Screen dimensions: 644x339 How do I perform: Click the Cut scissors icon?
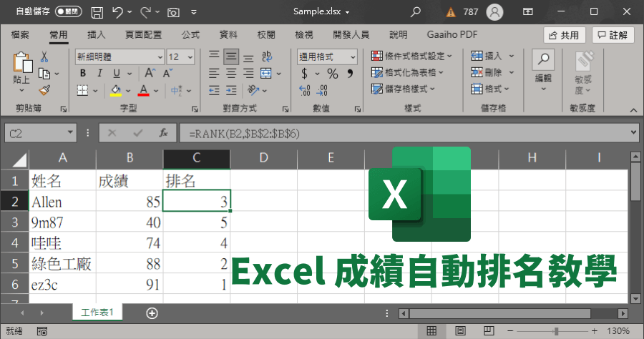point(44,56)
